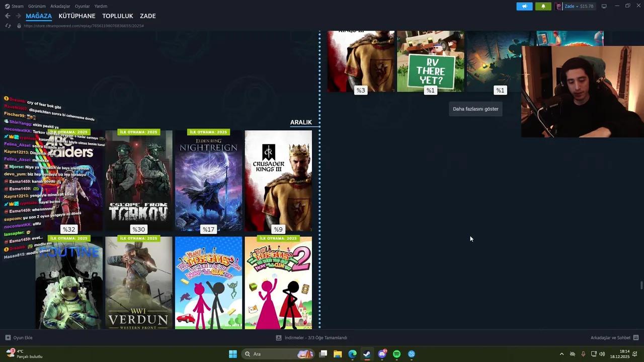This screenshot has width=644, height=362.
Task: Open the ARC Raiders cover with %32
Action: pos(69,181)
